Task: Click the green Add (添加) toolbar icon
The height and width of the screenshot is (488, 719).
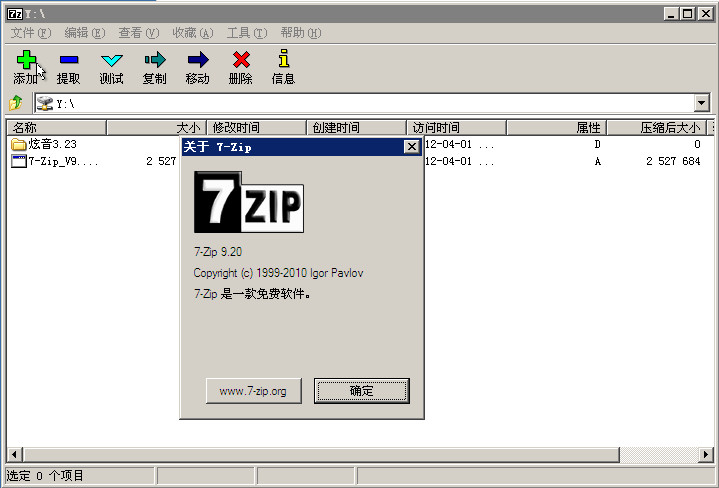Action: coord(26,60)
